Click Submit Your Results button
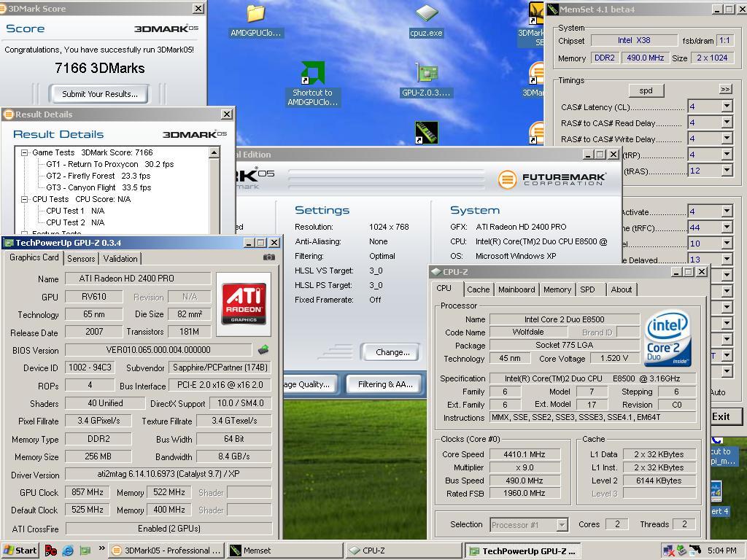This screenshot has height=560, width=747. [x=99, y=94]
